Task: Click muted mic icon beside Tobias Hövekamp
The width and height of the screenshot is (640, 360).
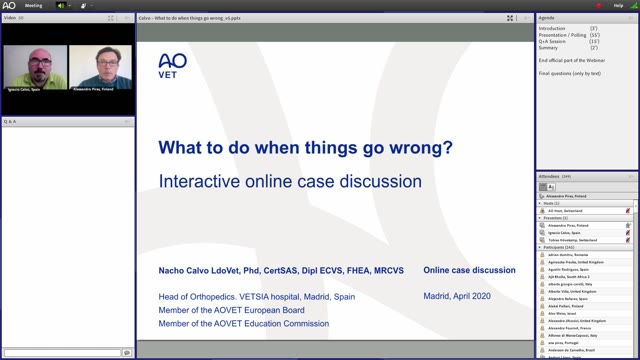Action: pos(628,240)
